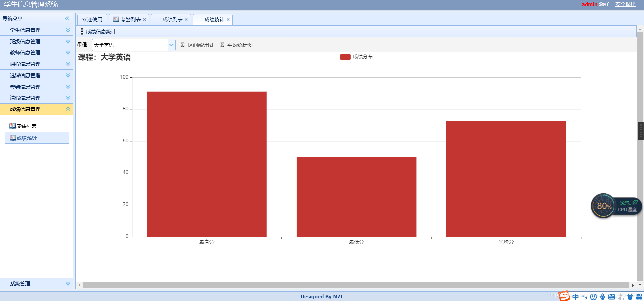Screen dimensions: 644x301
Task: Collapse the 导航菜单 navigation panel
Action: click(x=67, y=18)
